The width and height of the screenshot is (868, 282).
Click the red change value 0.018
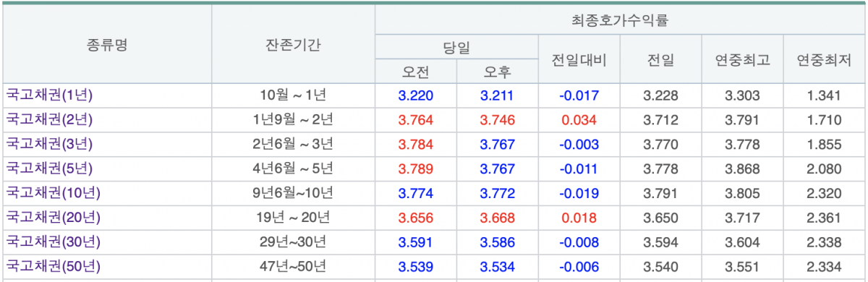[x=579, y=217]
